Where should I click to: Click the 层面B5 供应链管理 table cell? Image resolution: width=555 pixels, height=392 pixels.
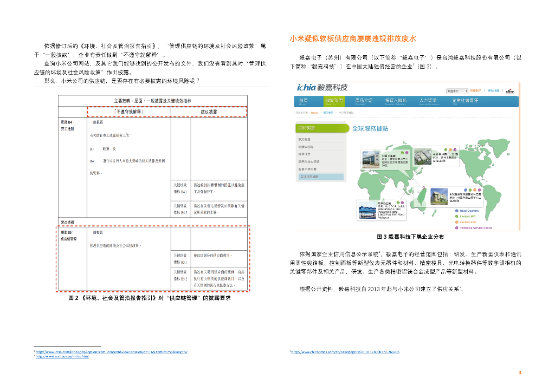point(72,259)
